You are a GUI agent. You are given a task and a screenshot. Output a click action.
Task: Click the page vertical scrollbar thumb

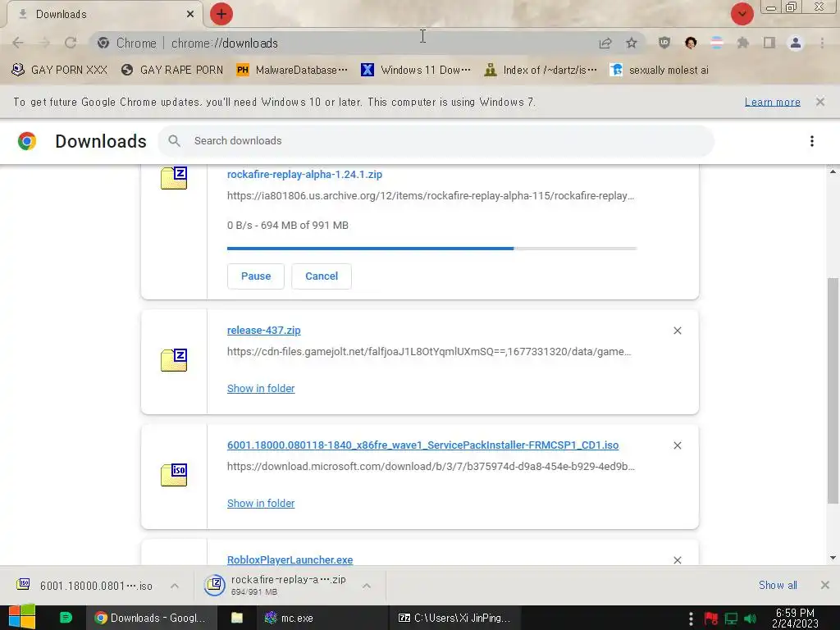coord(833,390)
